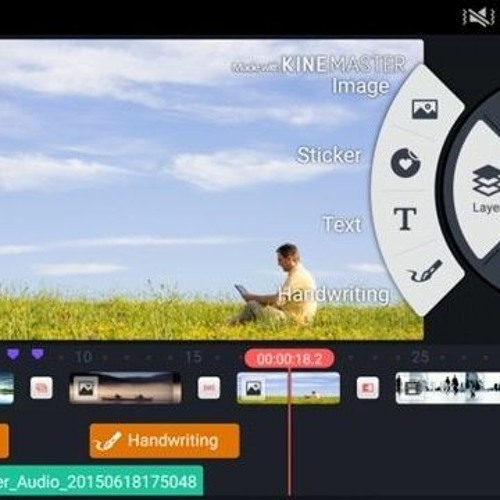Image resolution: width=500 pixels, height=500 pixels.
Task: Select the white crowd video clip
Action: tap(448, 388)
